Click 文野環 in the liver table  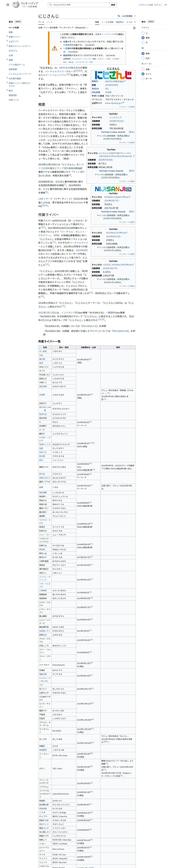point(42,395)
